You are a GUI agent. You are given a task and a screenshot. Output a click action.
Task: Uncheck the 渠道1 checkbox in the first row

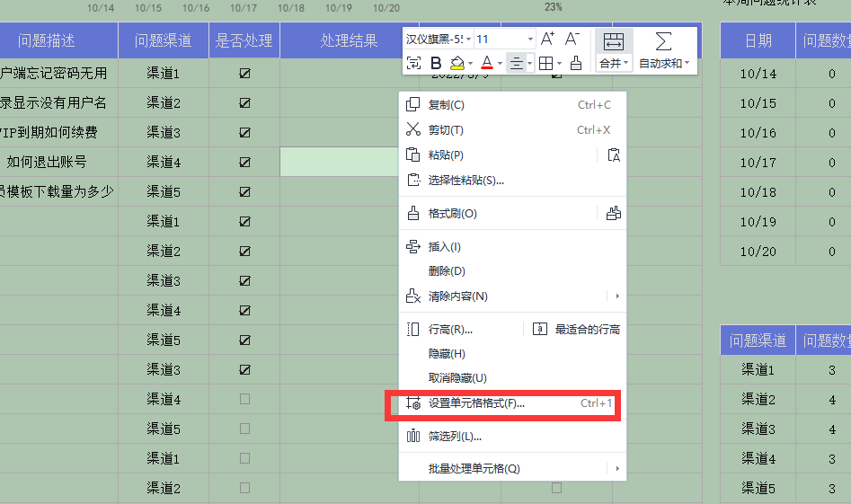point(244,74)
